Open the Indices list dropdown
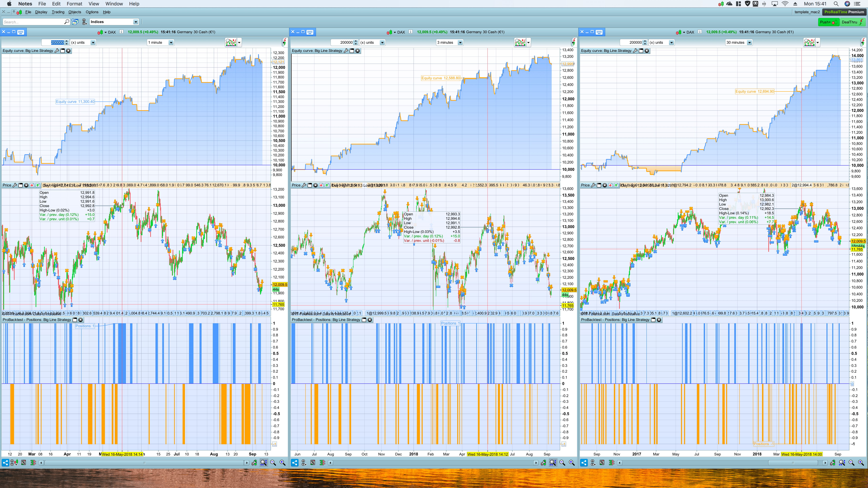Image resolution: width=868 pixels, height=488 pixels. 135,22
